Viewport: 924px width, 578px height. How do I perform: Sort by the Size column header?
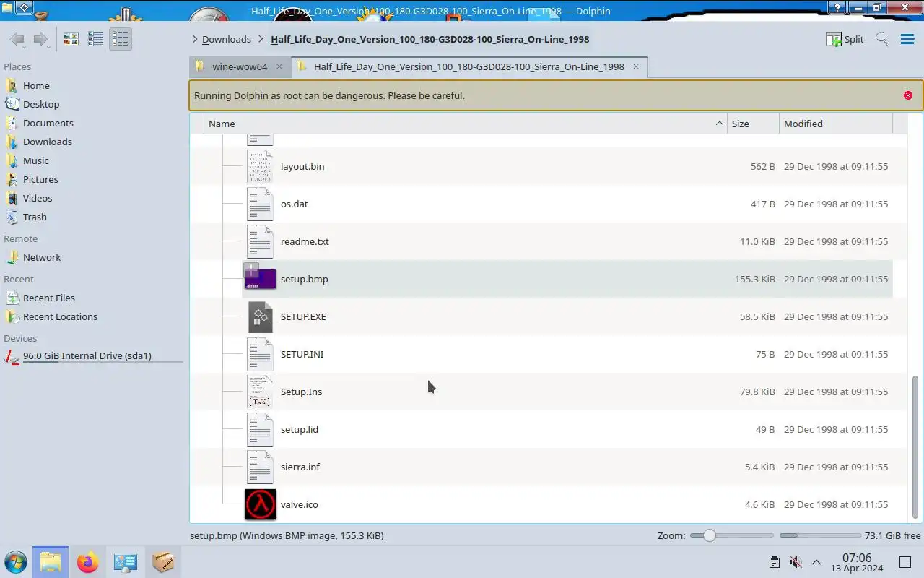coord(753,124)
